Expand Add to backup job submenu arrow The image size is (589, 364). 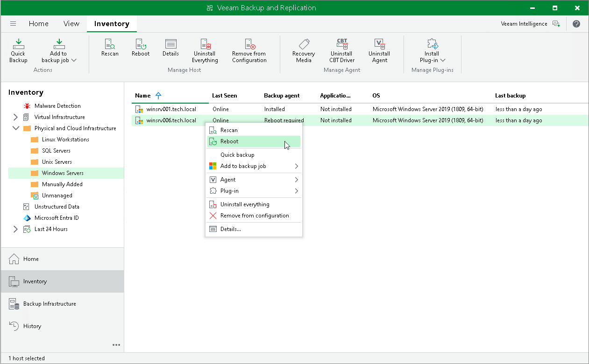pyautogui.click(x=296, y=166)
